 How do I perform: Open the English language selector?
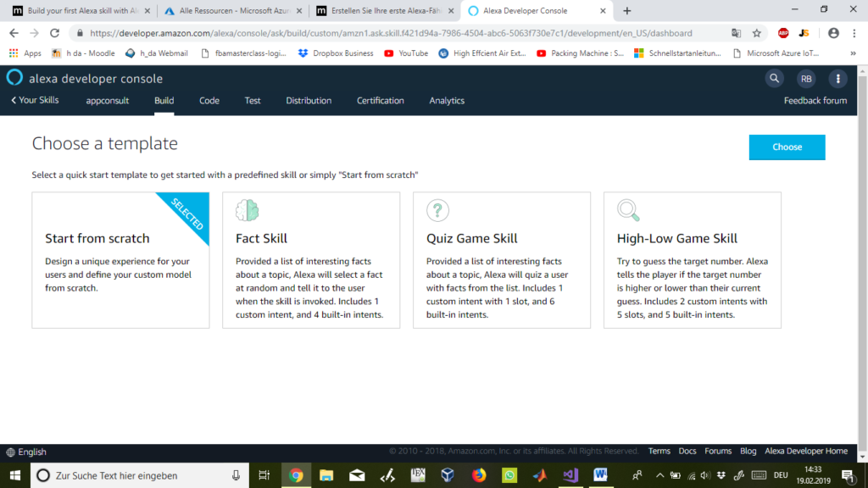26,452
